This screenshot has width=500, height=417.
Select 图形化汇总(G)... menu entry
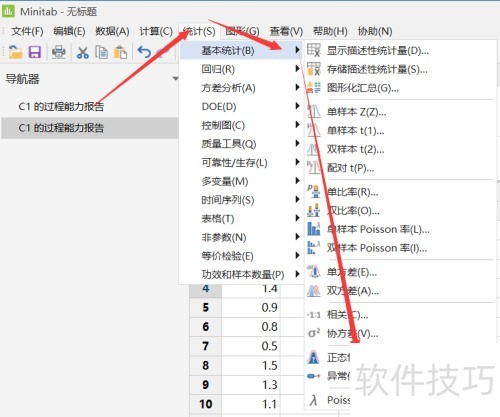[363, 88]
